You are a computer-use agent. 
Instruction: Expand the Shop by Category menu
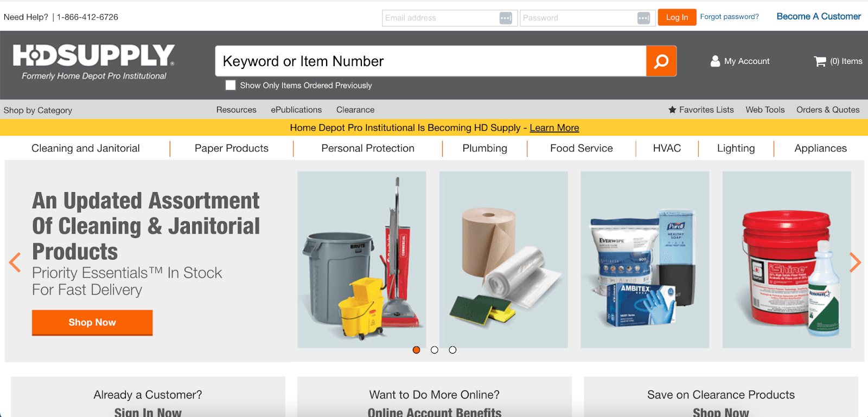[x=38, y=110]
